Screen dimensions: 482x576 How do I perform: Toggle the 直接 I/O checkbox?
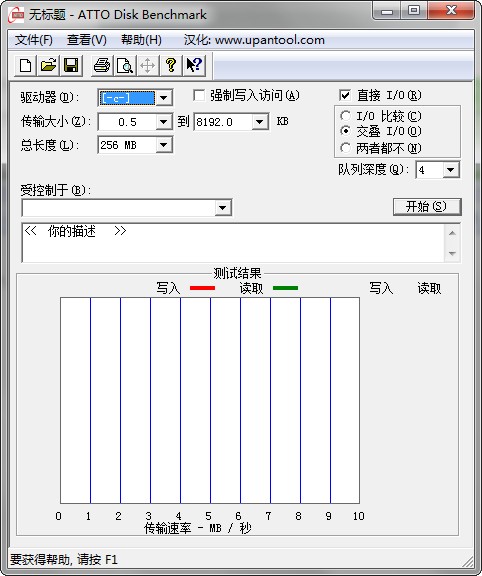pos(345,96)
